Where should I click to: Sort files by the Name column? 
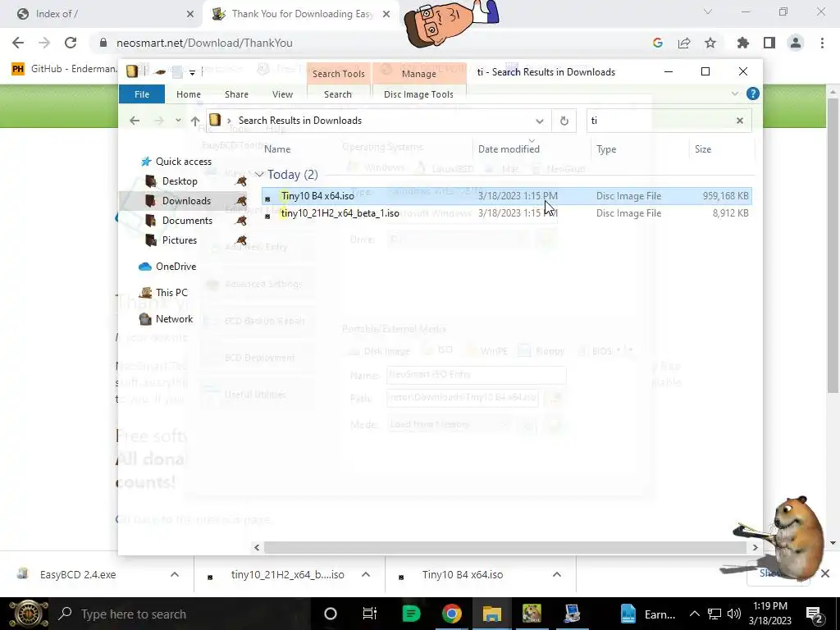point(277,149)
